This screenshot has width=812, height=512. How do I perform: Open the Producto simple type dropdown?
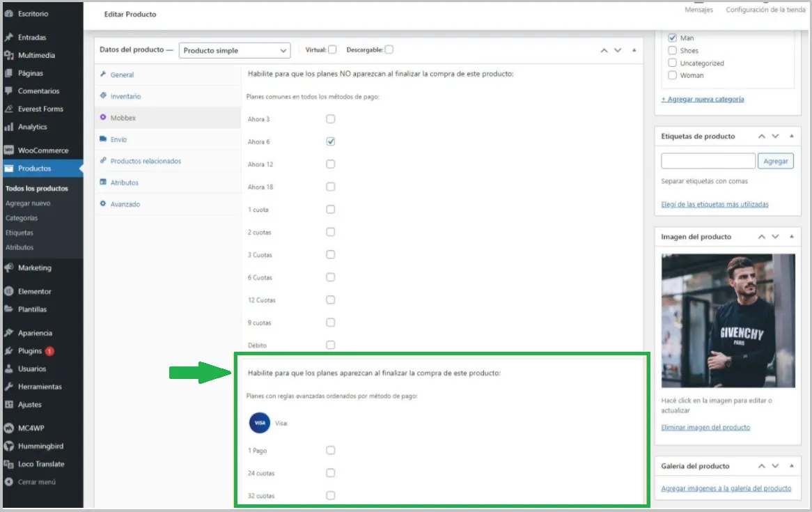point(235,50)
